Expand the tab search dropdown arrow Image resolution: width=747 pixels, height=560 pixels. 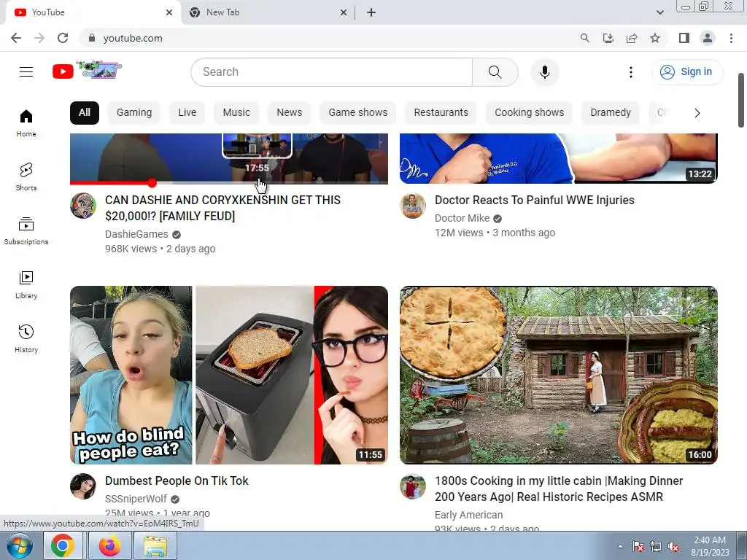(659, 12)
